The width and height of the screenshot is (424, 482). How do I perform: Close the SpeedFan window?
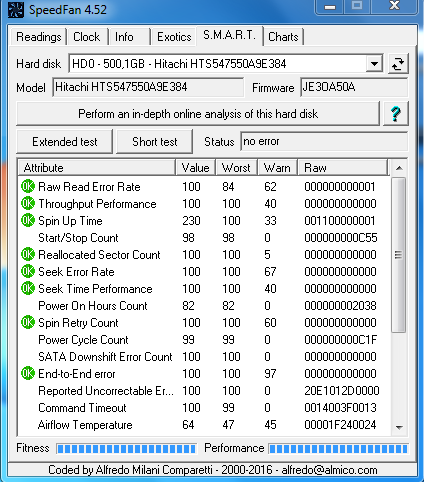coord(395,6)
